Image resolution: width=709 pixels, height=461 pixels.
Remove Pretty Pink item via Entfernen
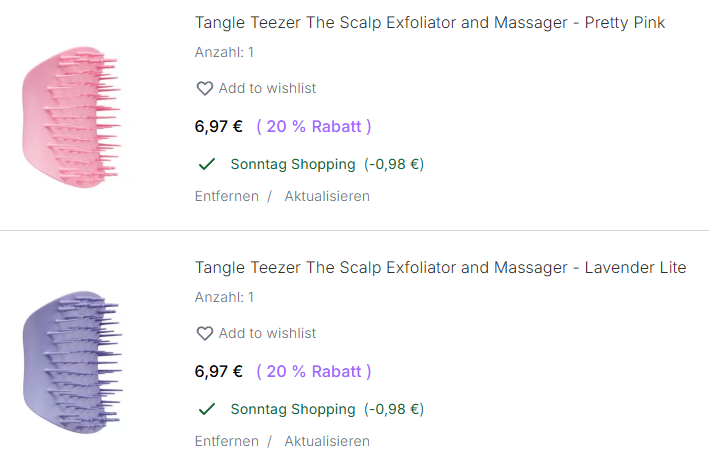coord(226,196)
